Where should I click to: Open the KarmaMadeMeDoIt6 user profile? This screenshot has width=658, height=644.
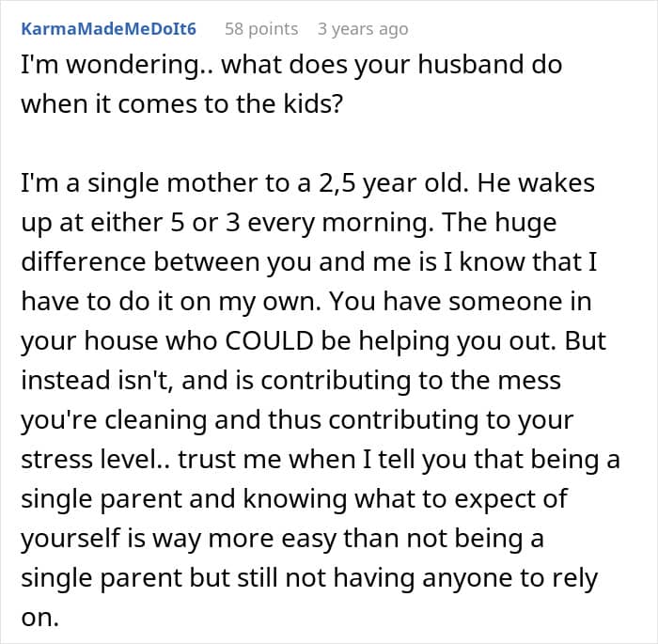pyautogui.click(x=108, y=29)
